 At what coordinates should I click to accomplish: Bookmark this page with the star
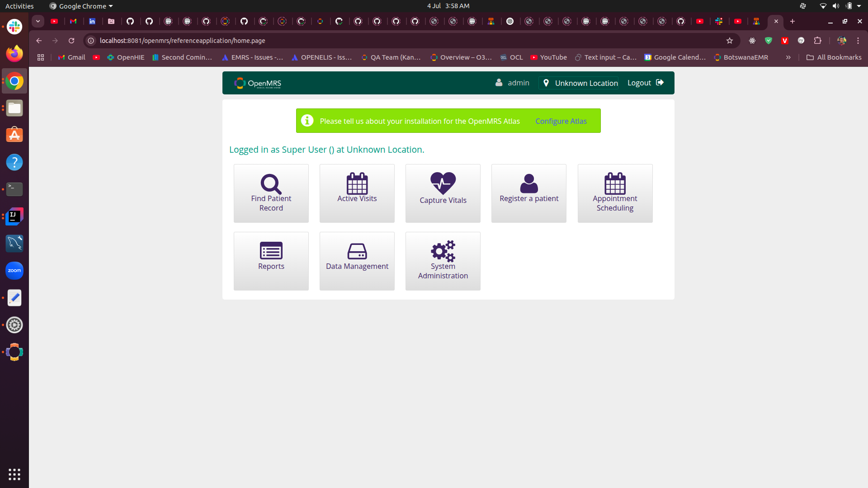pos(729,41)
